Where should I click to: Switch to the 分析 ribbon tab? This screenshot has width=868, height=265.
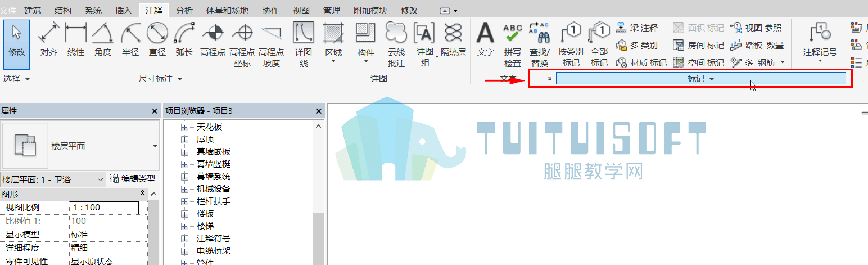point(184,10)
